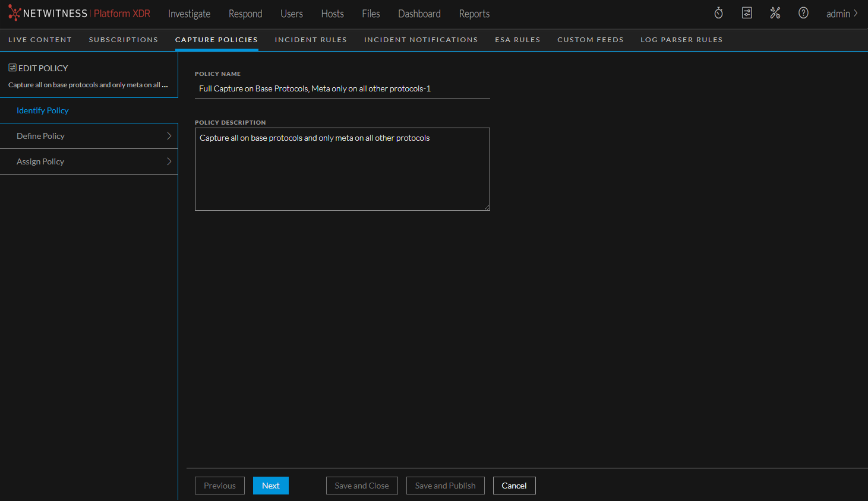868x501 pixels.
Task: Select the Assign Policy step
Action: (x=89, y=161)
